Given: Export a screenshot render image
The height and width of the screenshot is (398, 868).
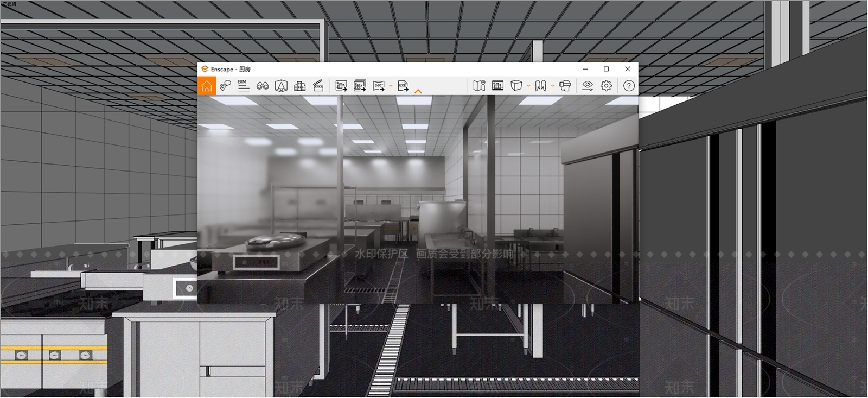Looking at the screenshot, I should tap(341, 86).
